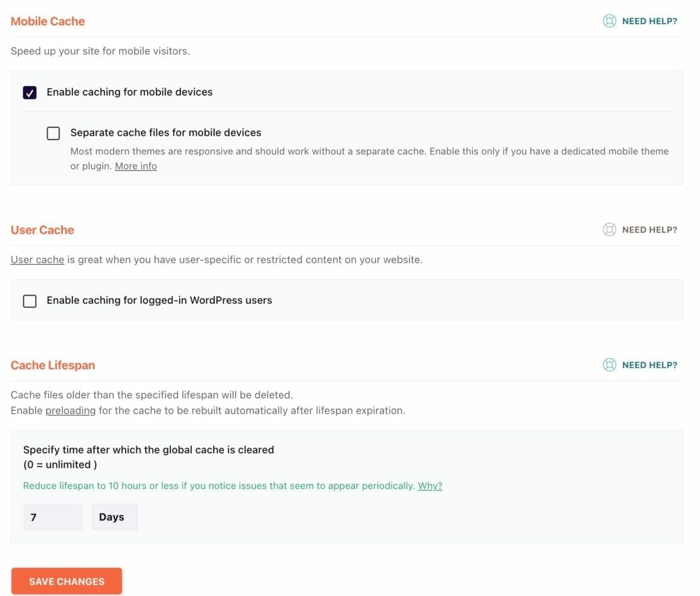Enable Separate cache files for mobile devices
Screen dimensions: 700x596
[x=52, y=133]
